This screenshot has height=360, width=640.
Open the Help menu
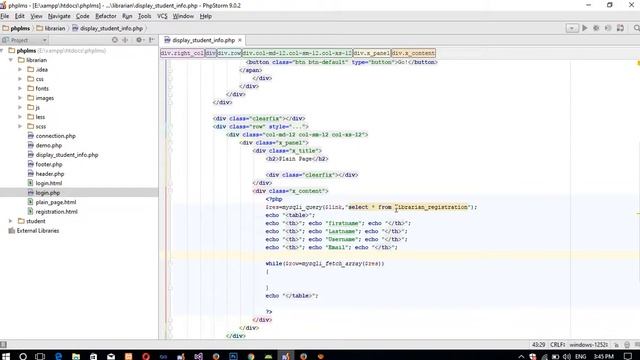pyautogui.click(x=205, y=16)
